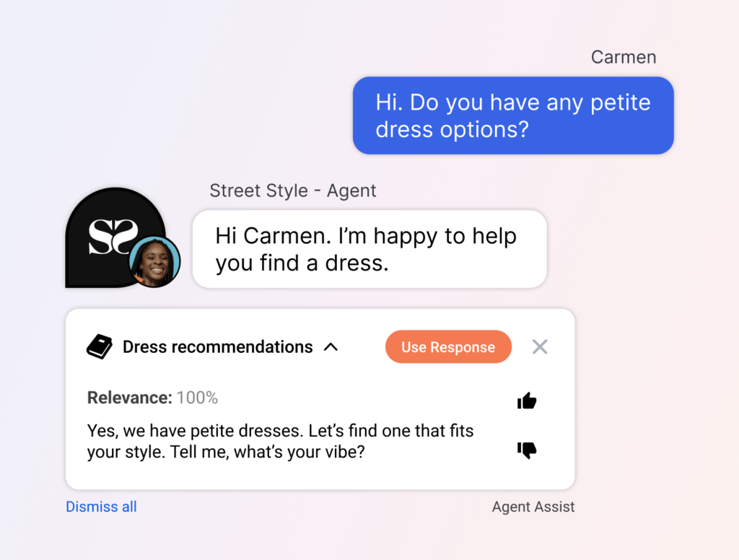Click the thumbs up icon
The width and height of the screenshot is (739, 560).
[527, 401]
